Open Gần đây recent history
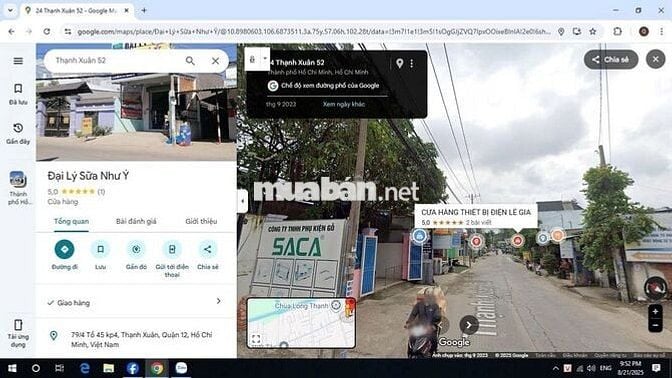The width and height of the screenshot is (672, 378). point(18,133)
